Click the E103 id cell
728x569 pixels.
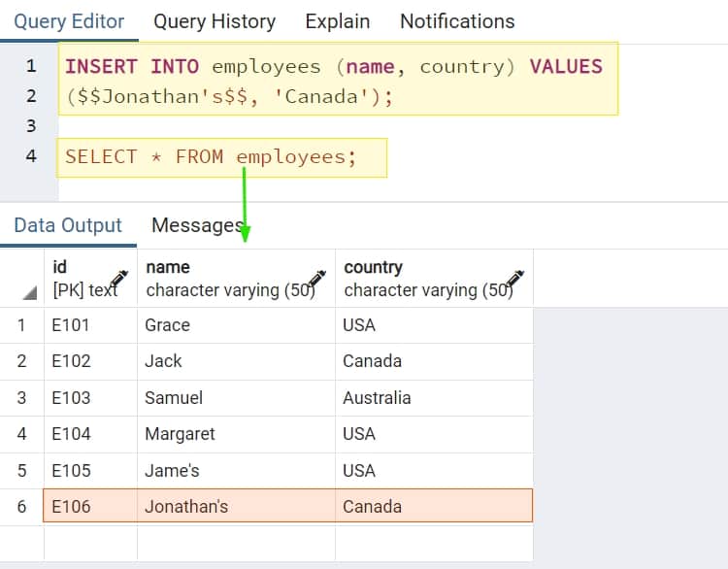(90, 398)
